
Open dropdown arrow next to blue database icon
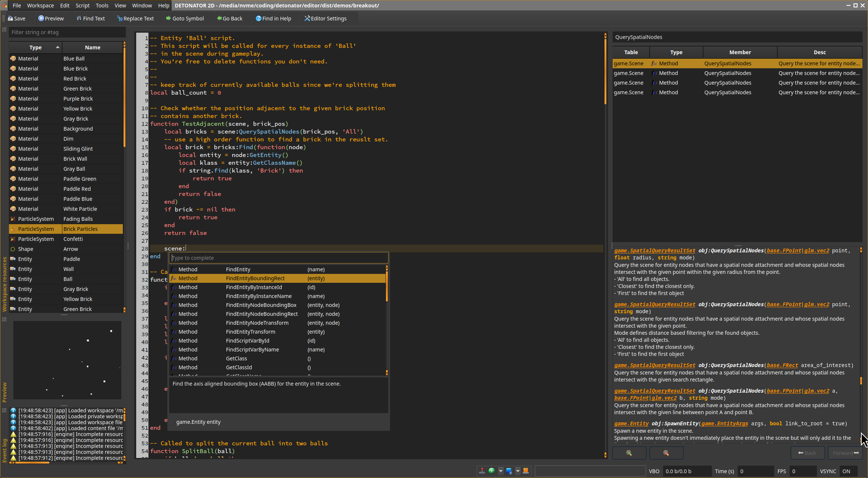click(x=518, y=471)
